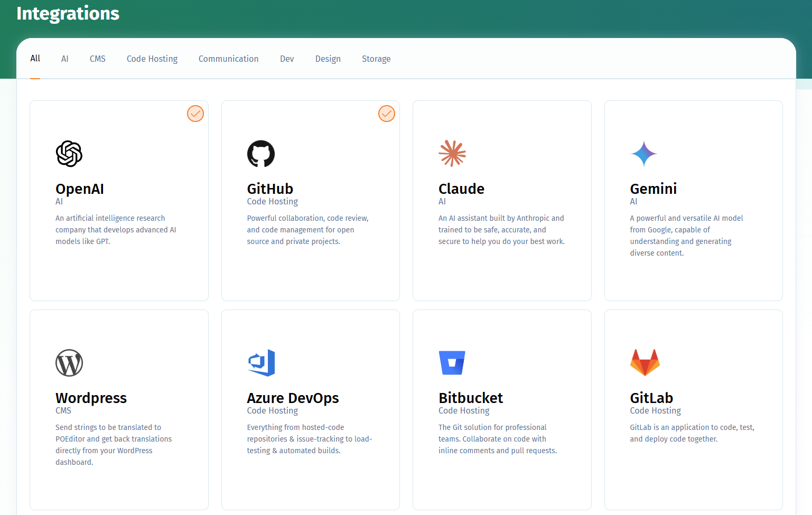Image resolution: width=812 pixels, height=515 pixels.
Task: Click the GitLab fox logo icon
Action: click(645, 362)
